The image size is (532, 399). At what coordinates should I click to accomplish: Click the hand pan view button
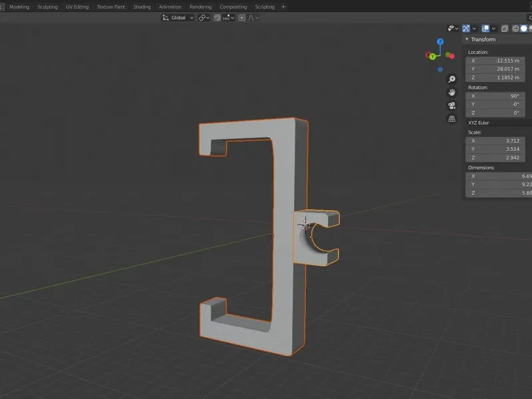pos(452,92)
